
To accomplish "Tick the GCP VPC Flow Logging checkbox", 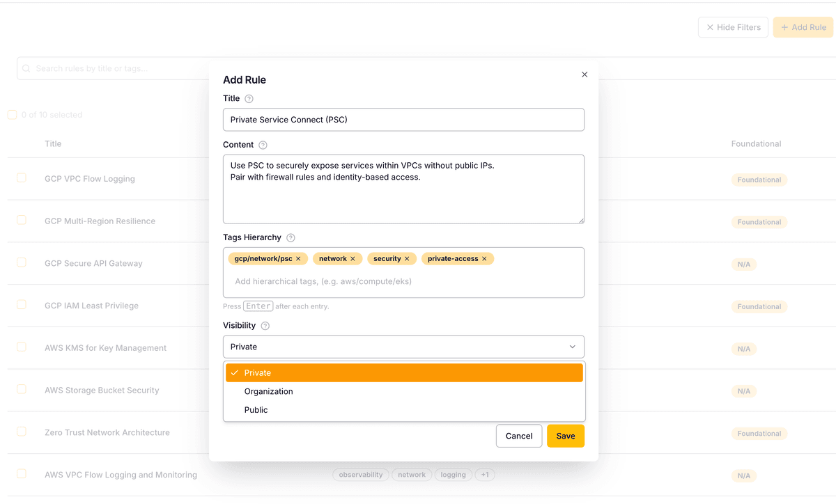I will [x=22, y=178].
